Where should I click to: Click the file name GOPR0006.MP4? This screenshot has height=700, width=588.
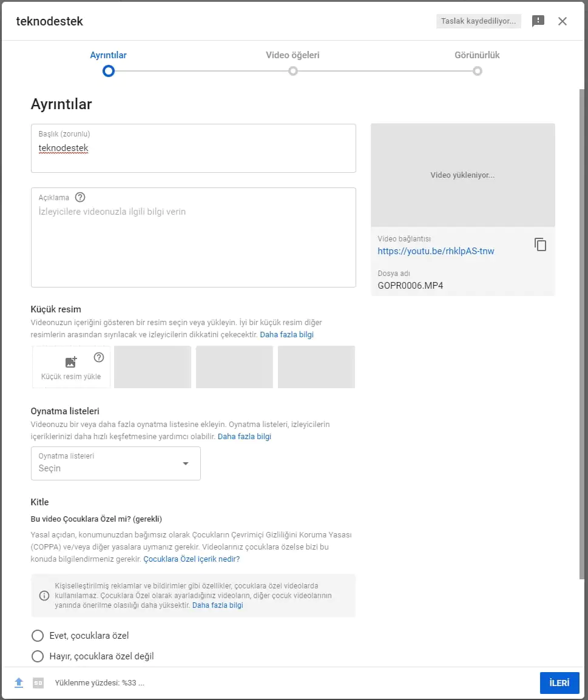410,286
